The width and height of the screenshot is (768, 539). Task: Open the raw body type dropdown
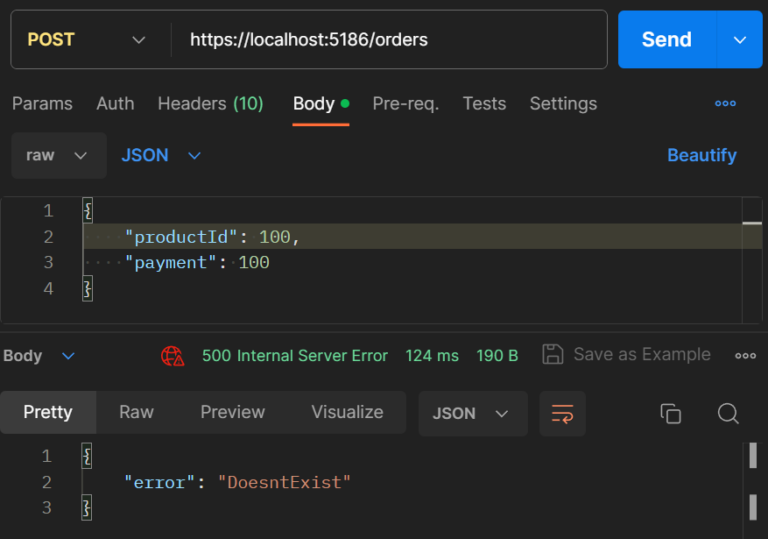[58, 155]
